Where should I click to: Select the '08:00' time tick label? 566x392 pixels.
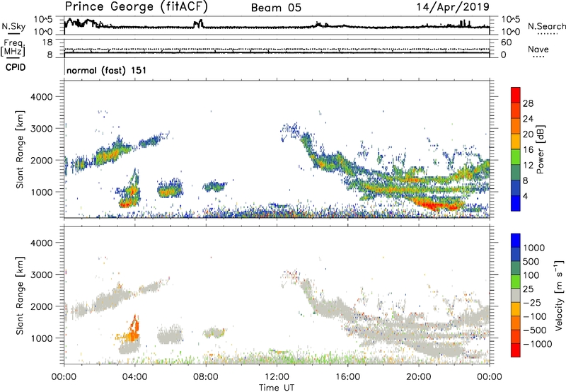coord(206,377)
